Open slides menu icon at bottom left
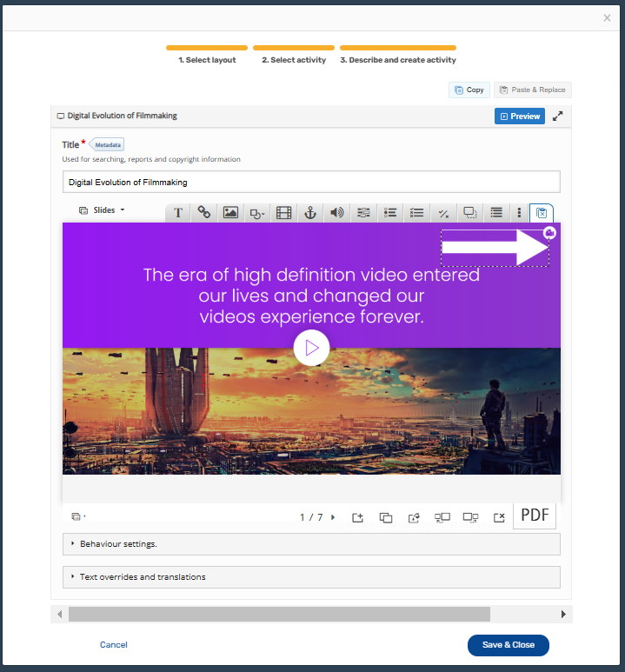Viewport: 625px width, 672px height. point(78,516)
